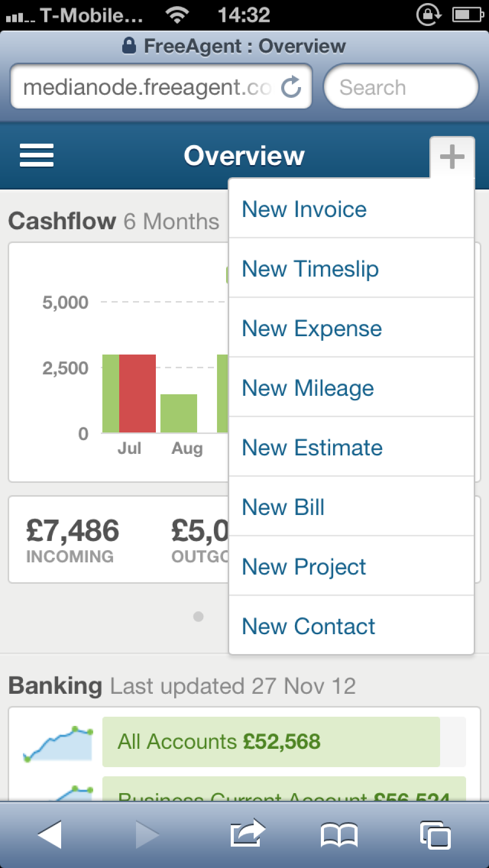This screenshot has width=489, height=868.
Task: Focus the medianode.freeagent address bar
Action: tap(148, 87)
